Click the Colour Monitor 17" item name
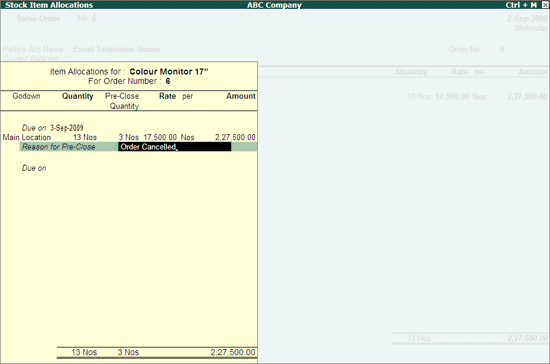The image size is (550, 364). click(169, 72)
